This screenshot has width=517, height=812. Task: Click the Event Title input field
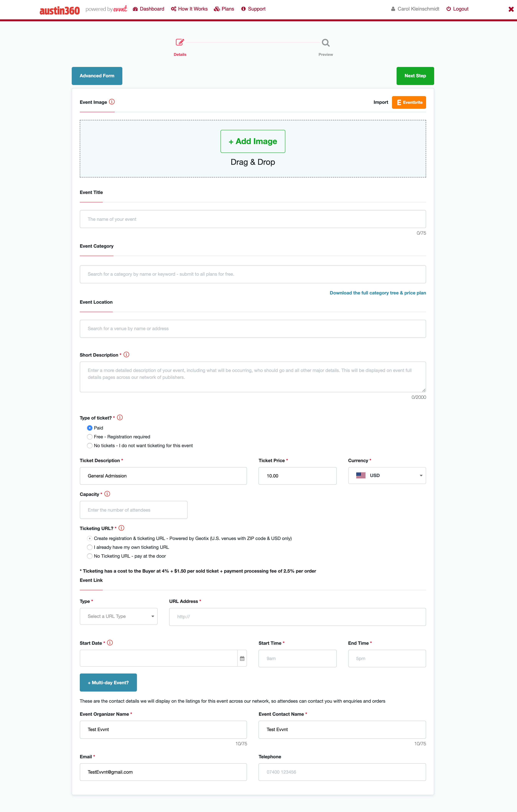point(253,219)
